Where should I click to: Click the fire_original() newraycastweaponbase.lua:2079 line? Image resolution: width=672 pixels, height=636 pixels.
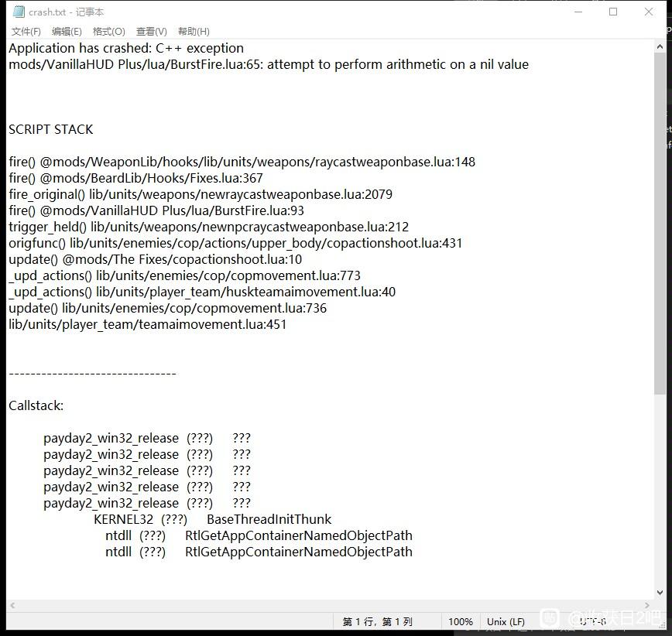pos(201,194)
